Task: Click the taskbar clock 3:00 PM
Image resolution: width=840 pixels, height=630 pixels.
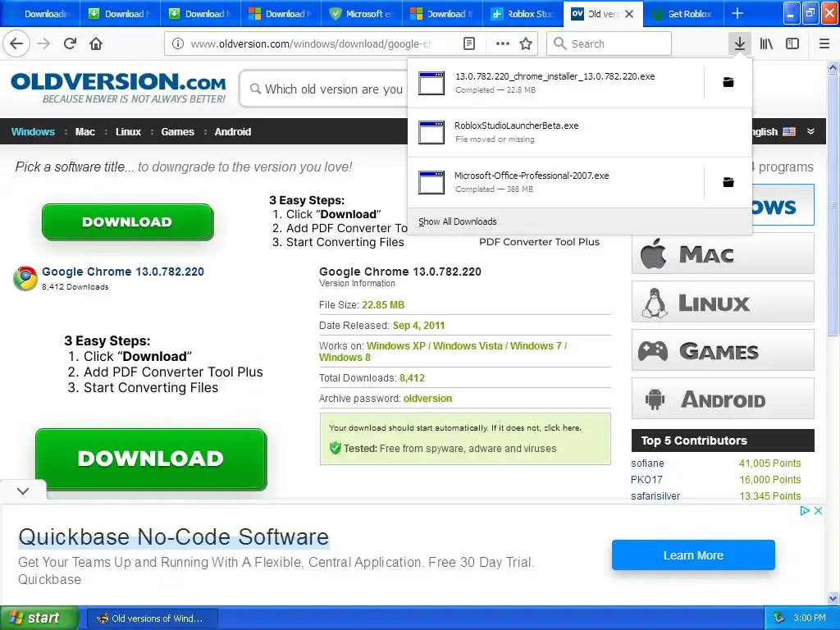Action: pos(810,618)
